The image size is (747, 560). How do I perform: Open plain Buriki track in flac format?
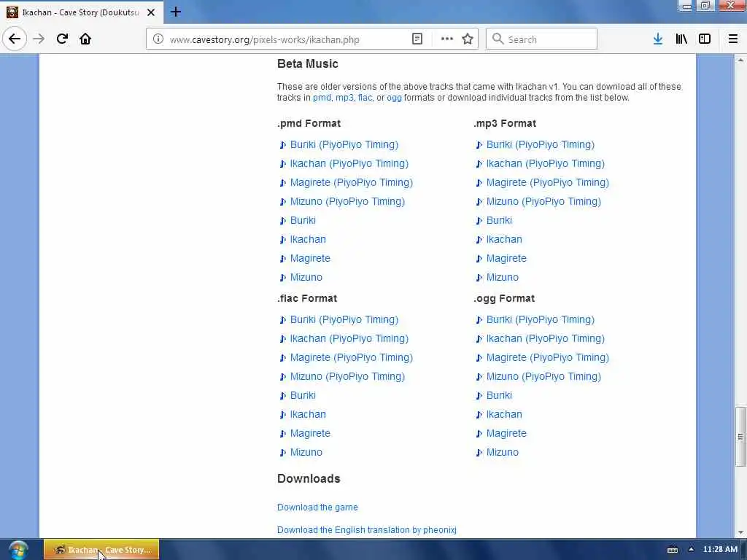coord(303,396)
